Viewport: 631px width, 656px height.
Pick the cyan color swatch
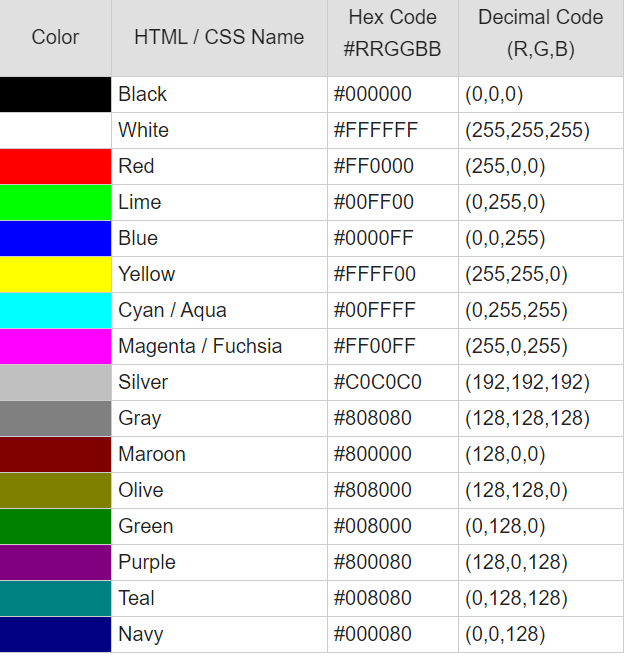click(x=56, y=310)
